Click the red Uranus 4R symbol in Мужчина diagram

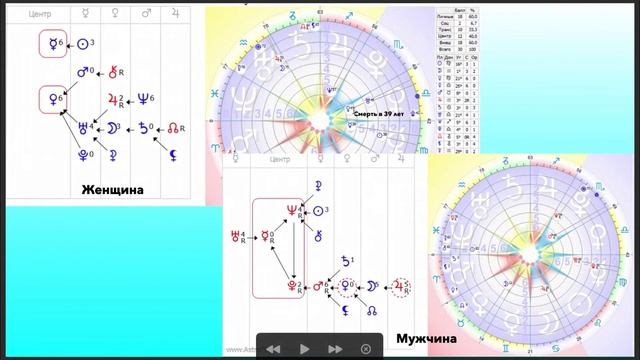pyautogui.click(x=238, y=237)
